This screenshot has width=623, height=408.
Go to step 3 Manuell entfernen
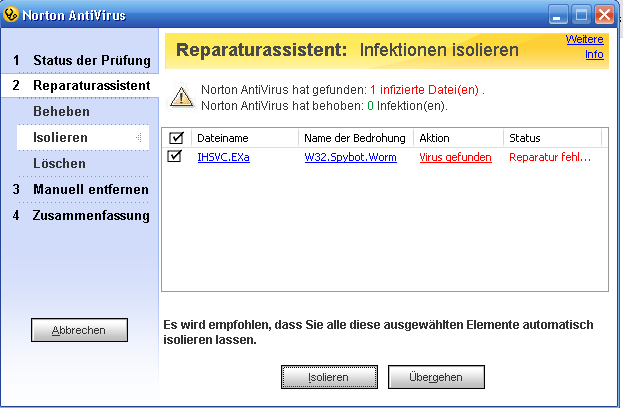pyautogui.click(x=81, y=189)
